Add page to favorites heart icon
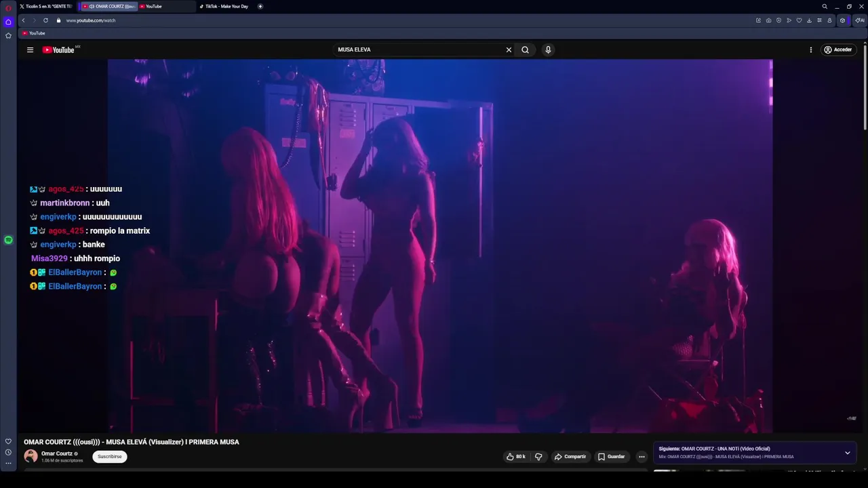The image size is (868, 488). point(799,20)
